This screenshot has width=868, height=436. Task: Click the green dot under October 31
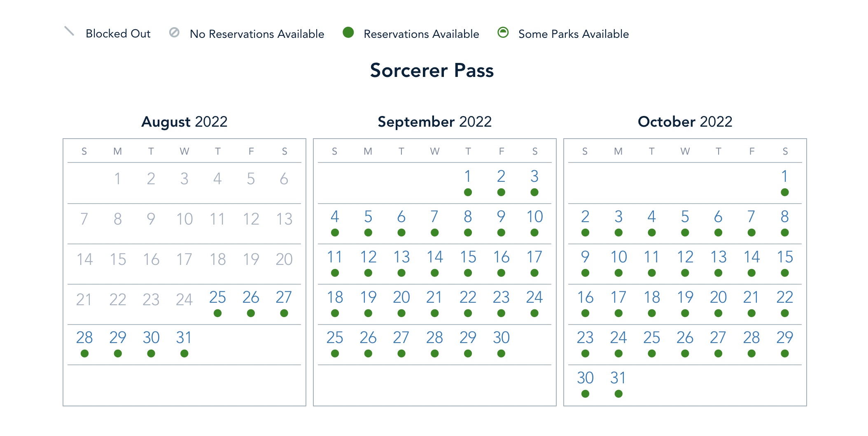click(x=618, y=394)
